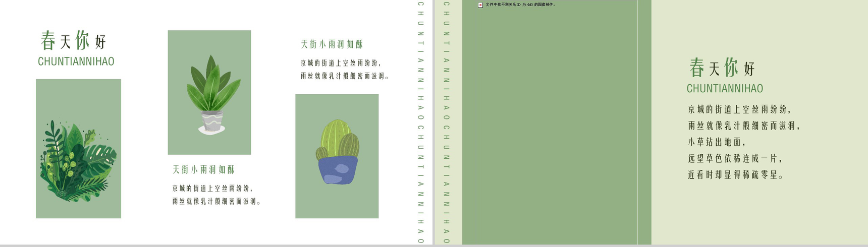Click the 雨丝就像乳汁般细密而滋润 line under the potted plant

click(217, 201)
